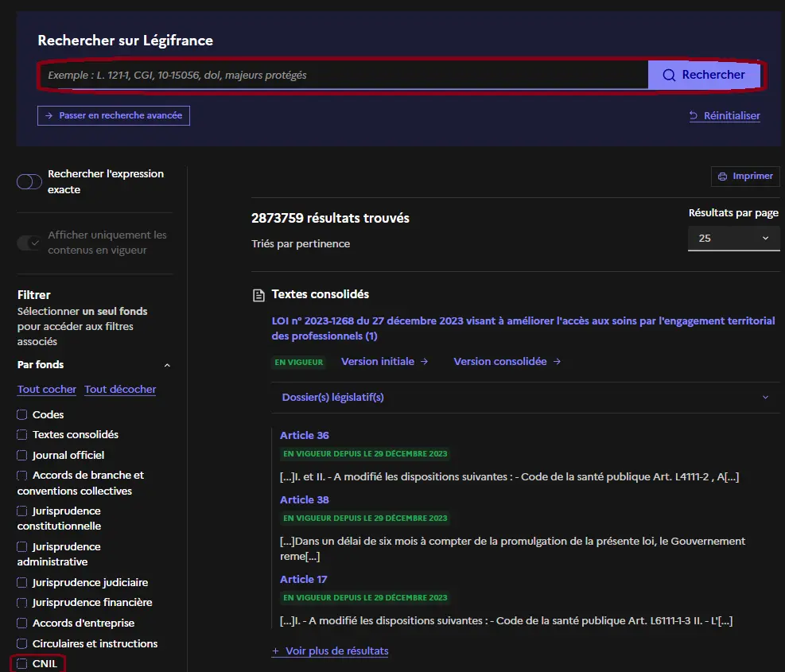Check the Jurisprudence constitutionnelle checkbox

point(22,511)
